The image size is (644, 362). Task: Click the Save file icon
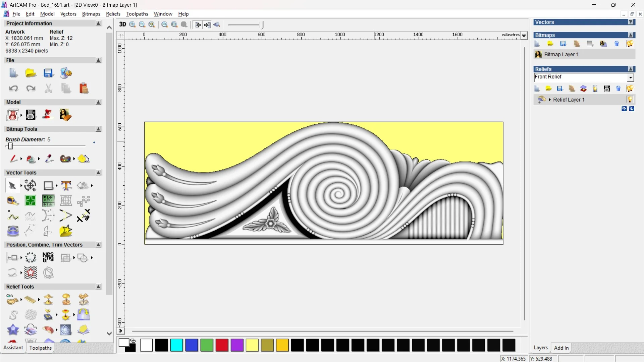coord(48,73)
